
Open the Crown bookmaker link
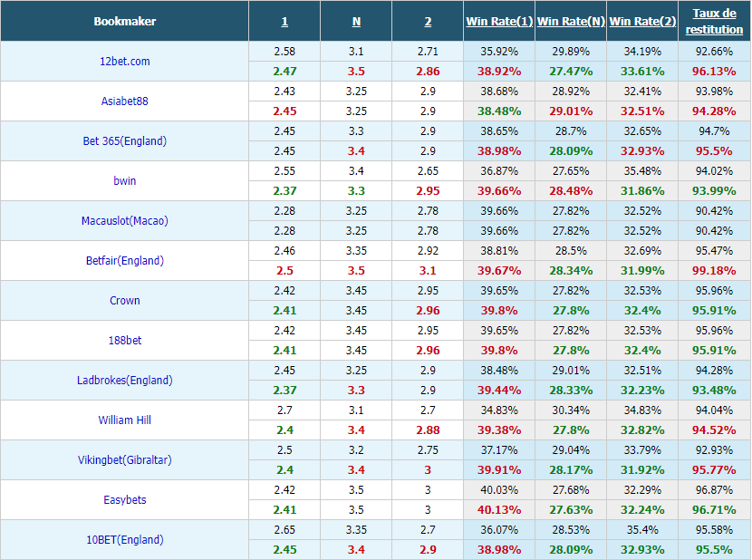pos(125,301)
